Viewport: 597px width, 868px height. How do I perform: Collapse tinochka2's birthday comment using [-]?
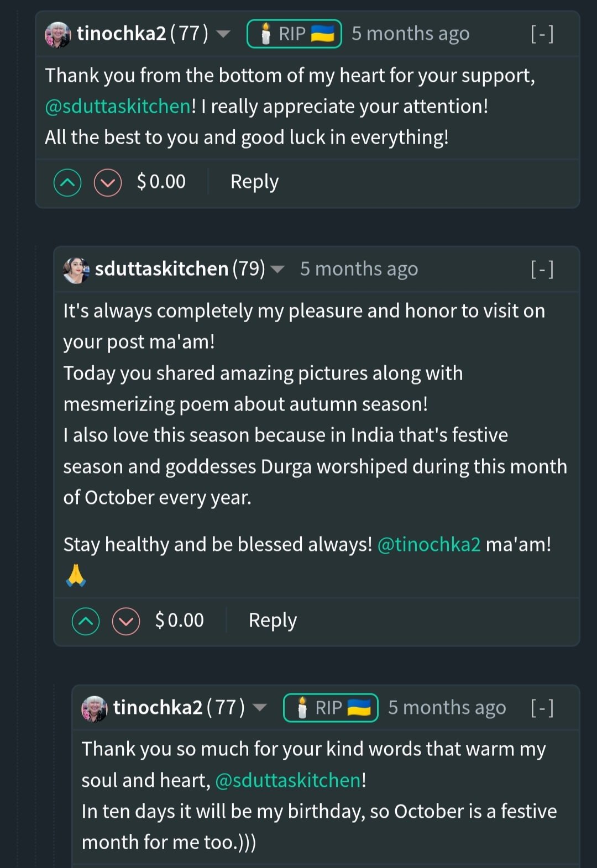coord(542,708)
